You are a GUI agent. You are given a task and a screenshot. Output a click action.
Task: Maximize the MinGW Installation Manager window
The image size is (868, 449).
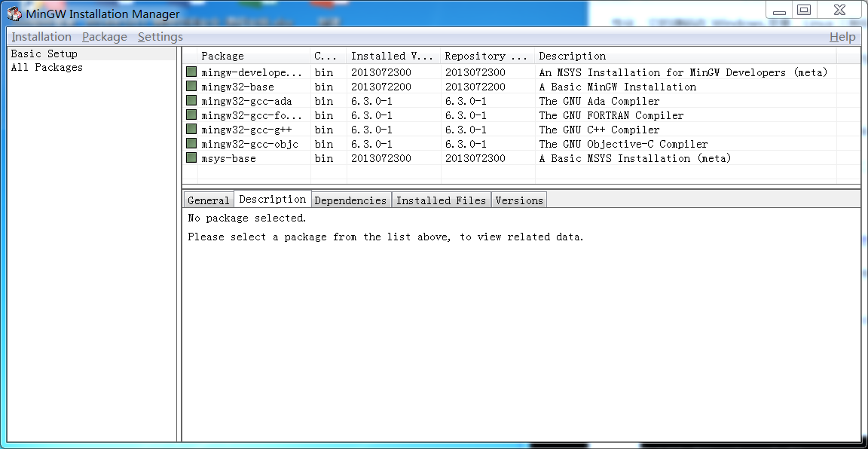pos(804,10)
